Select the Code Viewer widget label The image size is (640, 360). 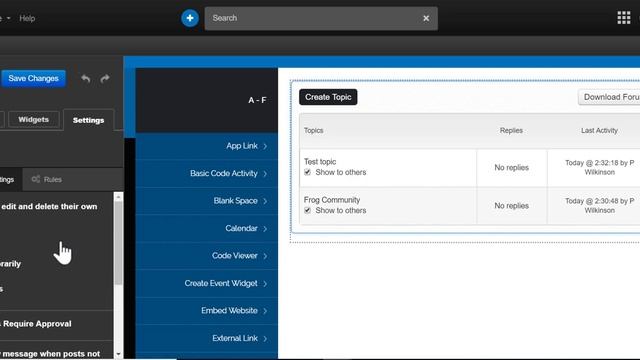[235, 256]
